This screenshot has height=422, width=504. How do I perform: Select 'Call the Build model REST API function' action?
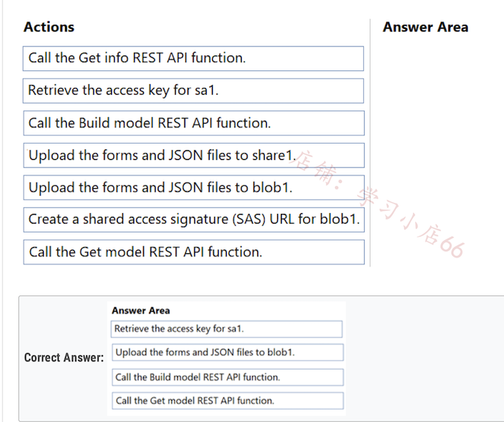tap(194, 123)
